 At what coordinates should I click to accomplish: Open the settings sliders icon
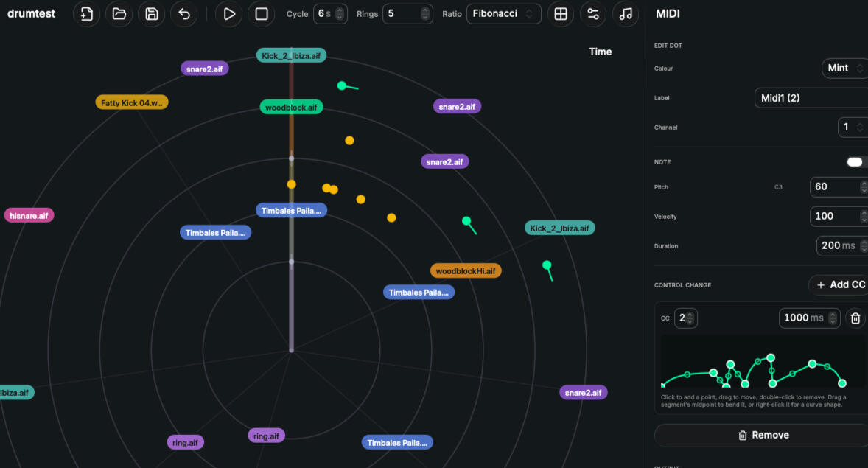click(x=593, y=14)
